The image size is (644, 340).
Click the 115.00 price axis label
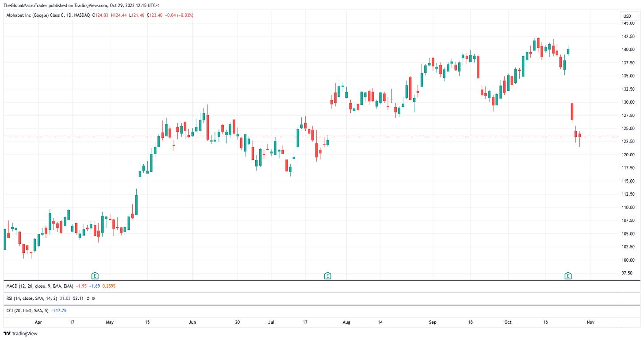[629, 181]
